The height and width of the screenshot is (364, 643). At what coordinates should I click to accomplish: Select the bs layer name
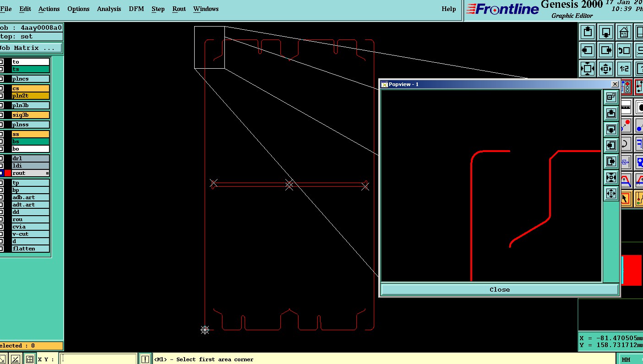(x=30, y=141)
